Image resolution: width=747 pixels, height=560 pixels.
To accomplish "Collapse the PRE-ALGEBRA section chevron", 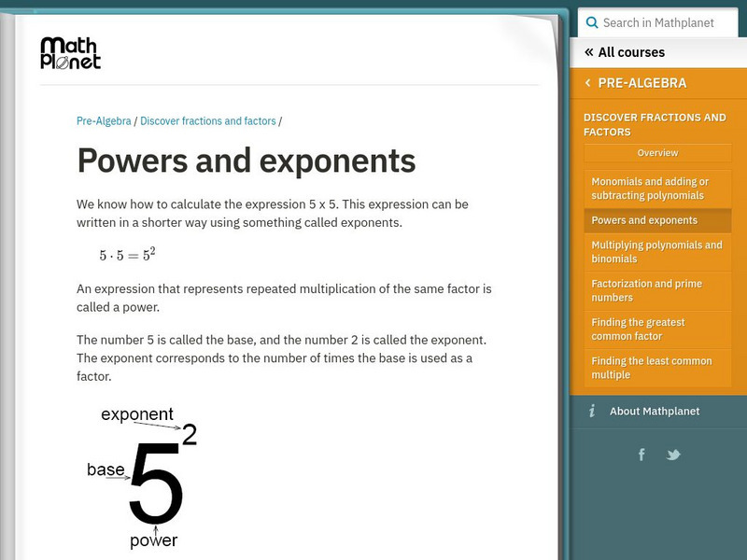I will point(588,83).
